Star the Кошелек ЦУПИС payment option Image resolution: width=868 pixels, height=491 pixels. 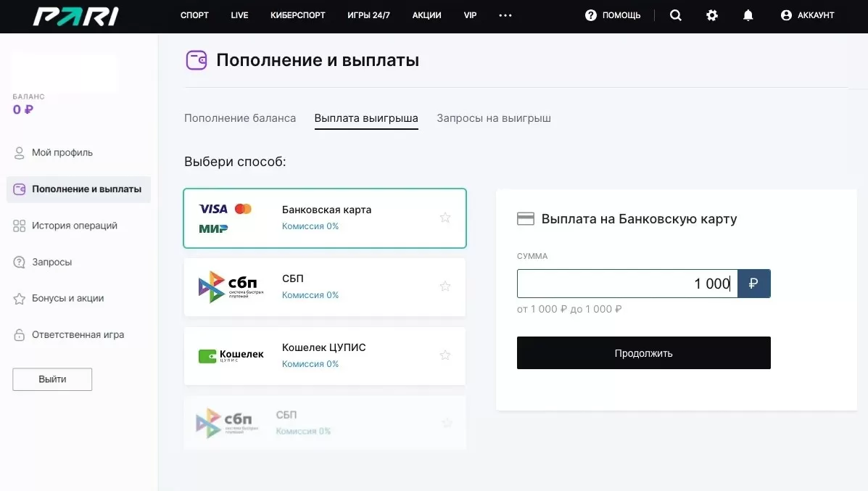point(445,355)
